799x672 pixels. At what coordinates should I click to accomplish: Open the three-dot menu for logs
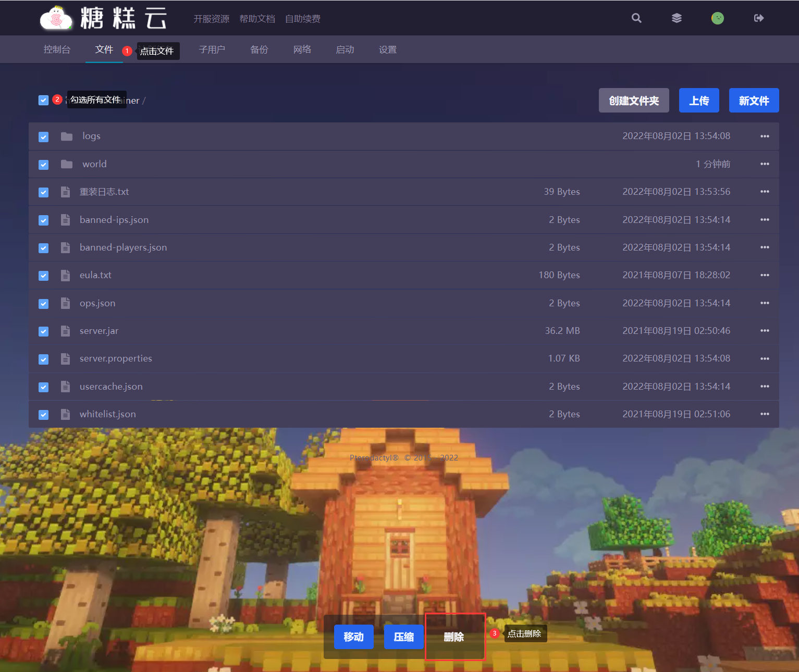(x=765, y=136)
